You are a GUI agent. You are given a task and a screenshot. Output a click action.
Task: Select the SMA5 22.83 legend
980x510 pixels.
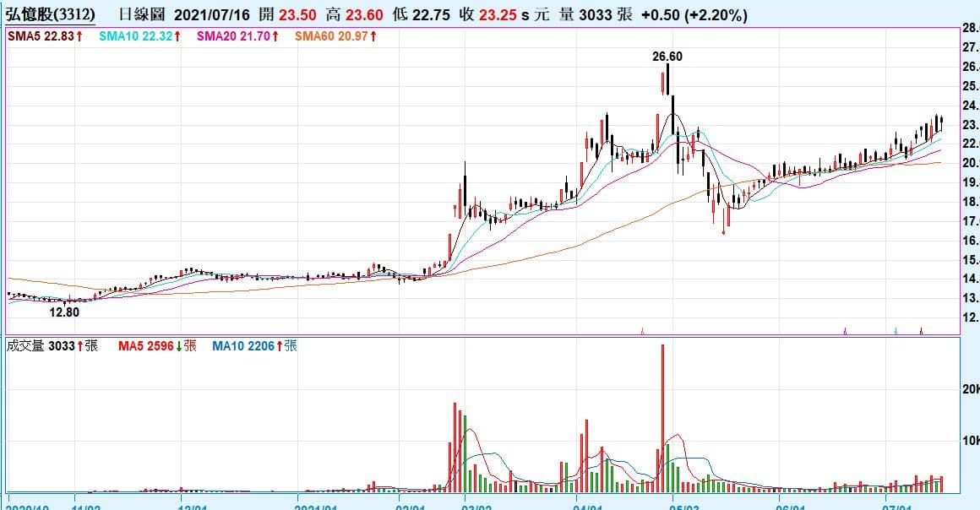point(45,36)
